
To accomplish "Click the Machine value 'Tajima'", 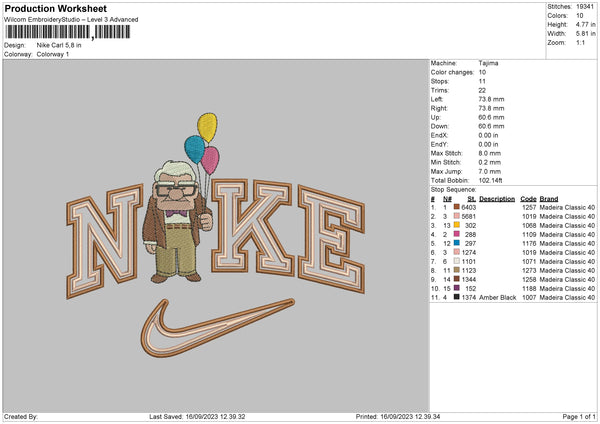I will pos(488,63).
